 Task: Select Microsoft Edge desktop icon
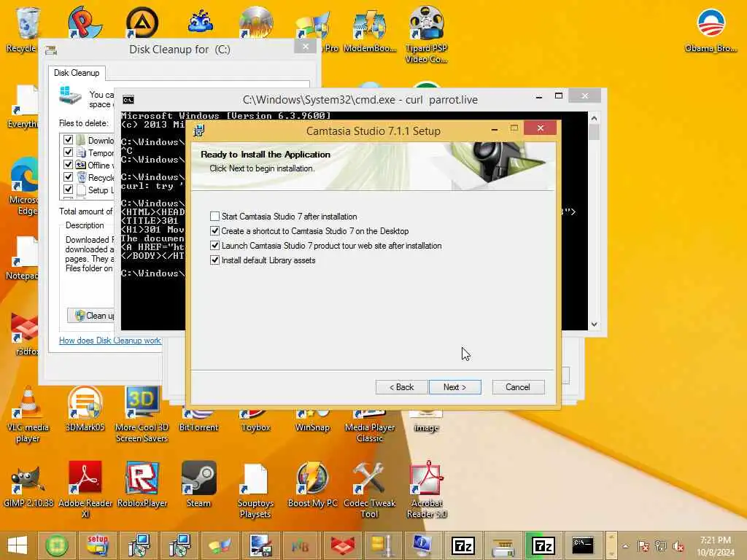24,187
